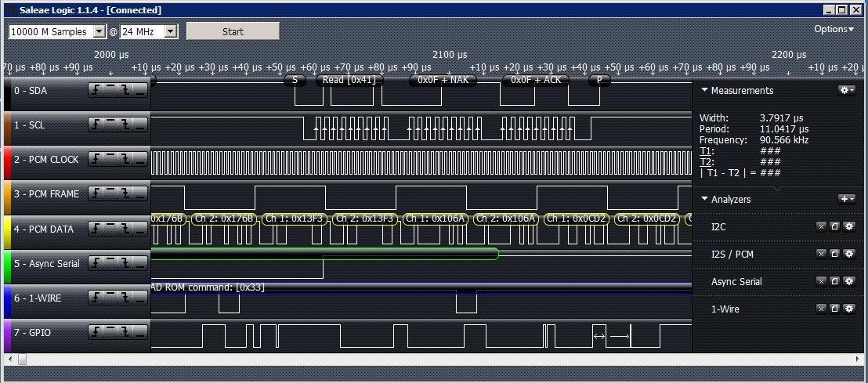Collapse the Analyzers panel section
This screenshot has width=868, height=383.
[704, 199]
